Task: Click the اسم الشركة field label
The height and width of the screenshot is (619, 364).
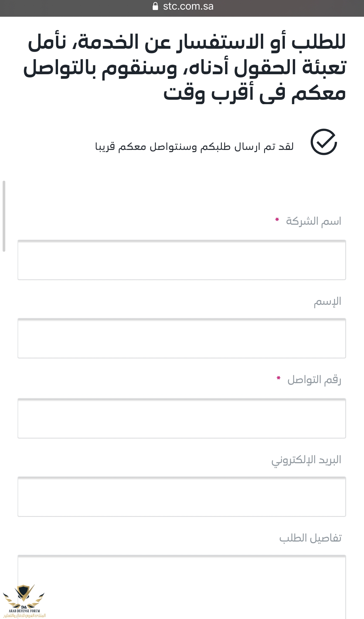Action: click(314, 221)
